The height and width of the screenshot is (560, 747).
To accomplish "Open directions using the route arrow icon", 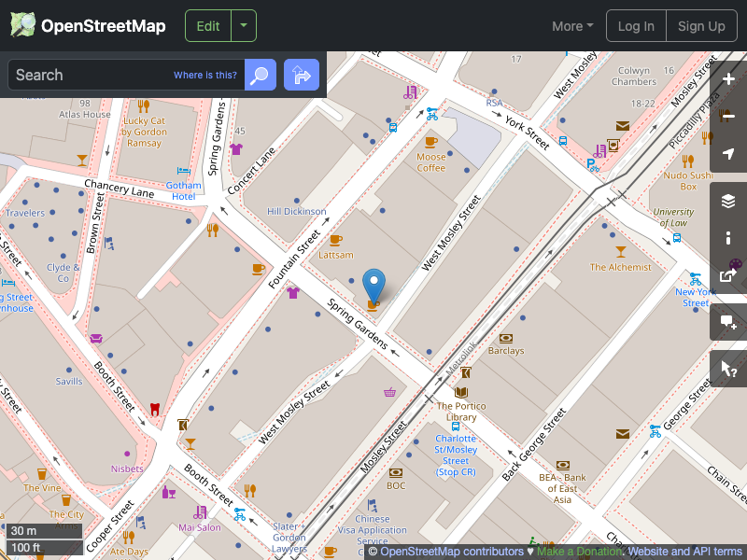I will coord(301,75).
